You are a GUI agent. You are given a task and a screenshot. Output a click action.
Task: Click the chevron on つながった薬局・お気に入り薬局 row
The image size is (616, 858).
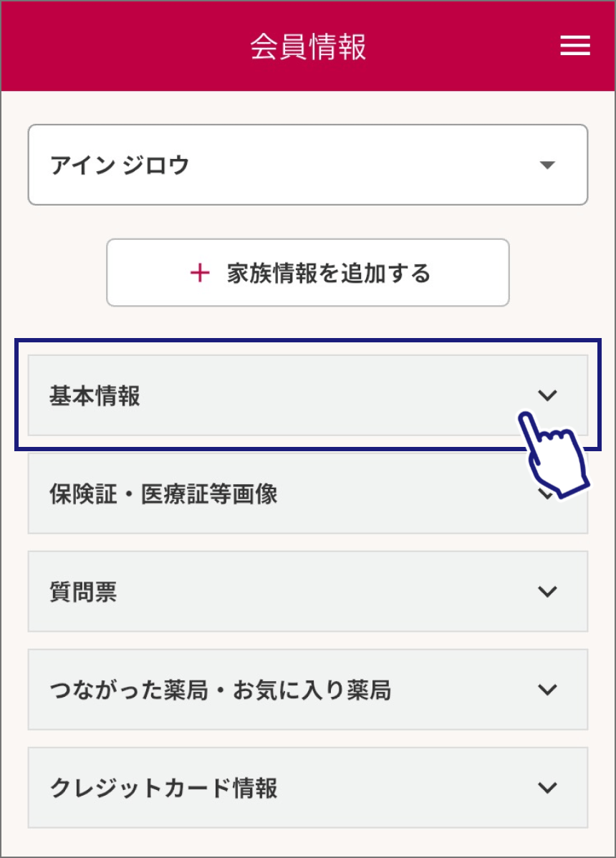pos(547,690)
